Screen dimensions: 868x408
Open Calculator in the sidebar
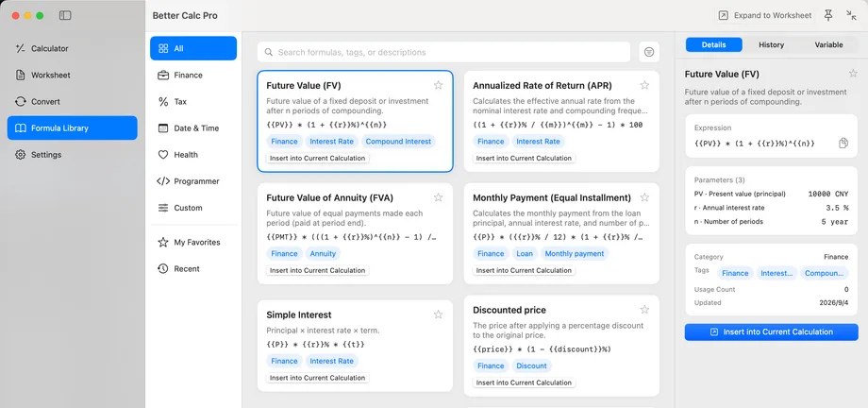[72, 48]
